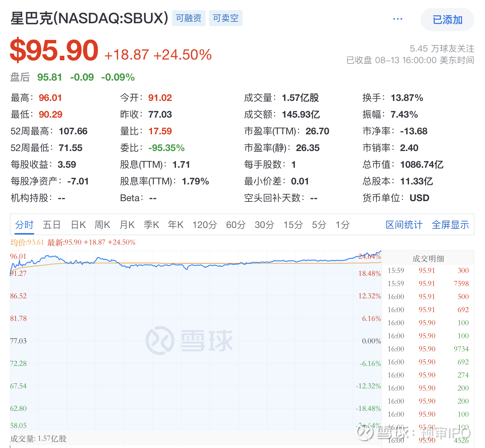The height and width of the screenshot is (448, 485).
Task: Click the 成交量: 1.57亿股 label below the chart
Action: coord(38,439)
